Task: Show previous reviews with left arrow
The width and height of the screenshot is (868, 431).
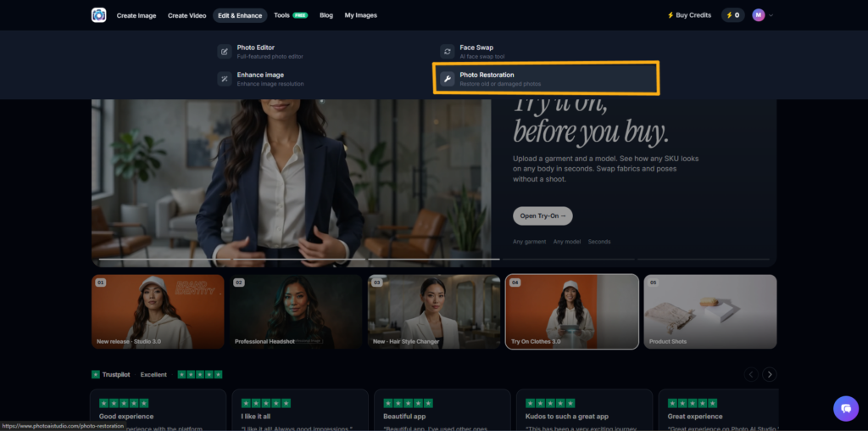Action: click(751, 374)
